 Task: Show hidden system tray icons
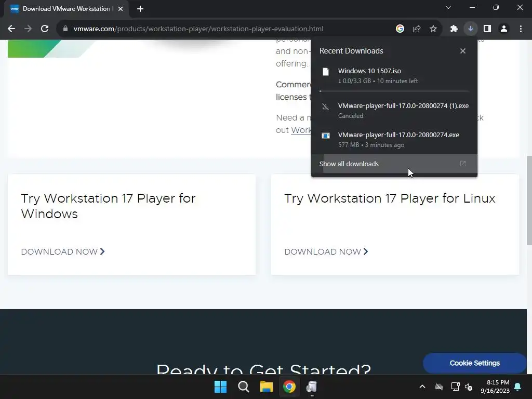coord(422,387)
